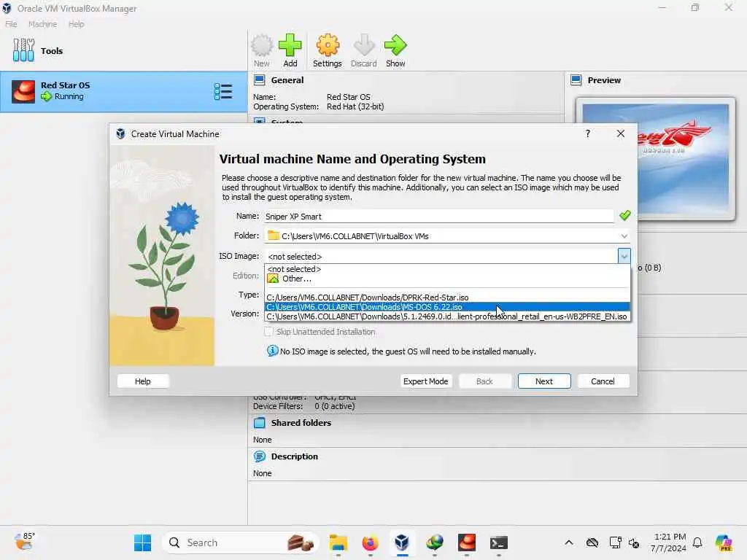Open the terminal taskbar icon
747x560 pixels.
pos(499,542)
